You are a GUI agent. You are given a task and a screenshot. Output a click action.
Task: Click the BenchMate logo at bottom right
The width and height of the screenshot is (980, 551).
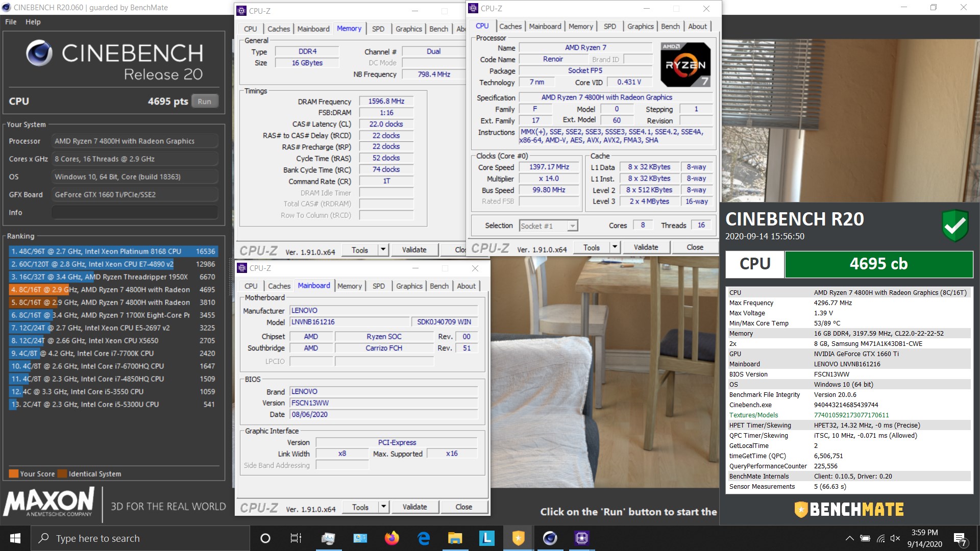coord(849,509)
